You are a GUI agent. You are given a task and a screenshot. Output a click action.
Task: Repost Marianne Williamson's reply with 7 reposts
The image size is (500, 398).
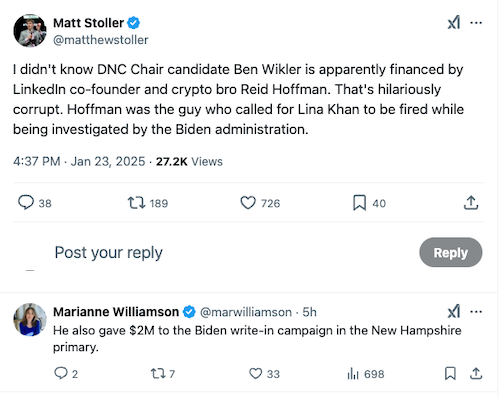tap(158, 374)
